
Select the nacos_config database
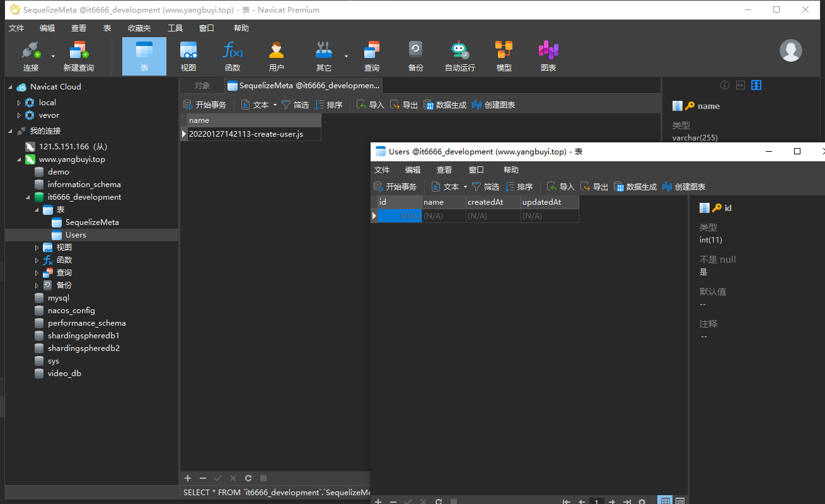point(71,311)
